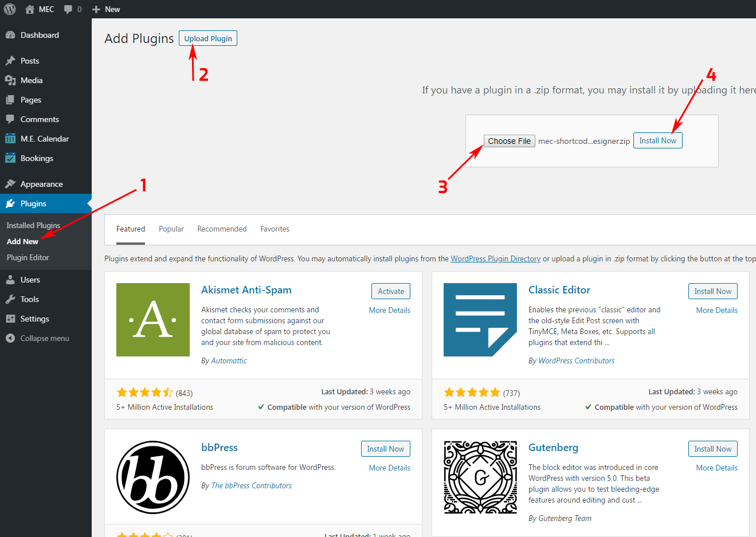Click the Akismet Anti-Spam title link
Viewport: 756px width, 537px height.
pos(246,290)
